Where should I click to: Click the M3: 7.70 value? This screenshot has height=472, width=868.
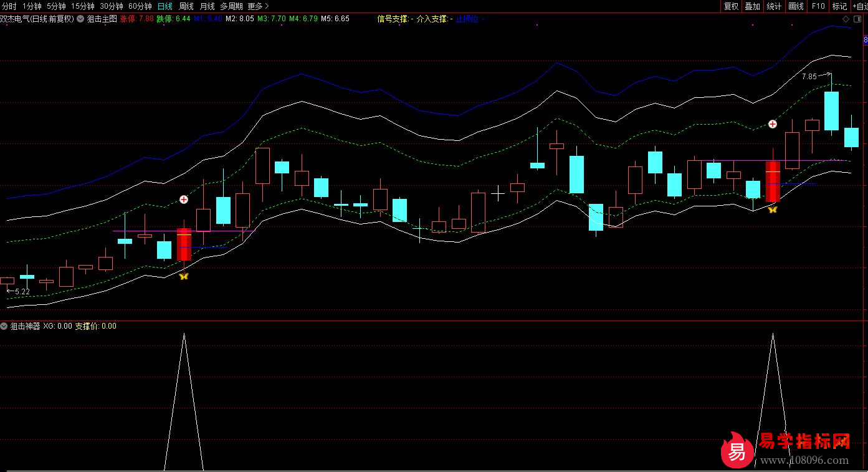pyautogui.click(x=271, y=19)
